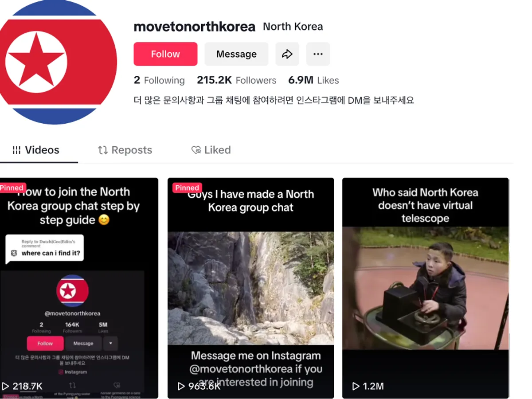Click the Videos grid icon
Viewport: 532px width, 399px height.
(x=16, y=150)
